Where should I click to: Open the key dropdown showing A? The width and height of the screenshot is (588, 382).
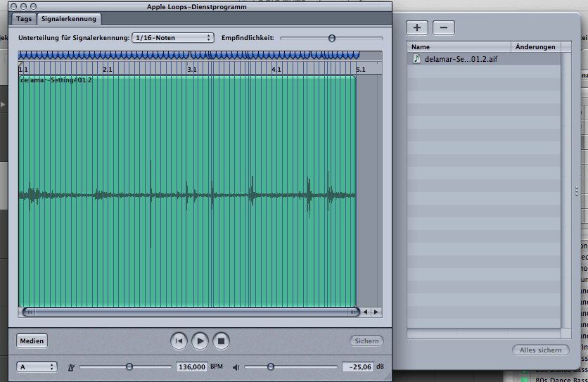[37, 367]
